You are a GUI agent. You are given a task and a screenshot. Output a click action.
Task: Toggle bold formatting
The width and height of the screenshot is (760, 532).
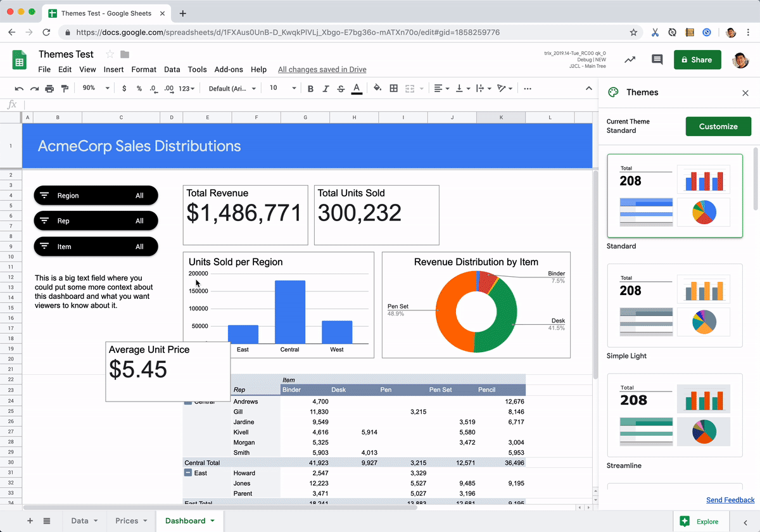(310, 88)
